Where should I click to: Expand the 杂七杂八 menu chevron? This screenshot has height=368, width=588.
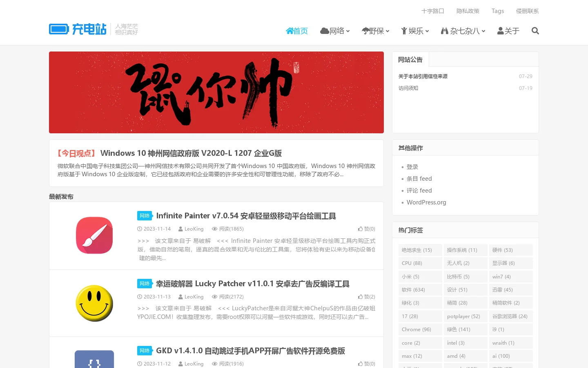tap(483, 31)
